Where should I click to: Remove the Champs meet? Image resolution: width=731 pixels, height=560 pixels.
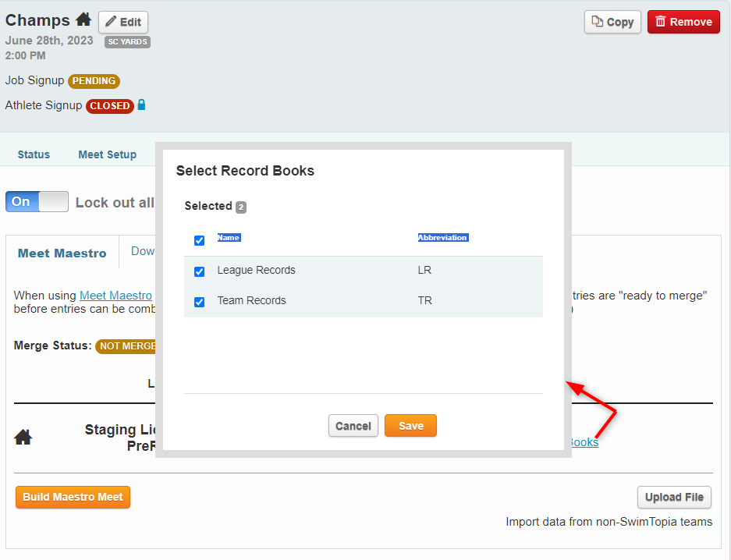point(683,22)
